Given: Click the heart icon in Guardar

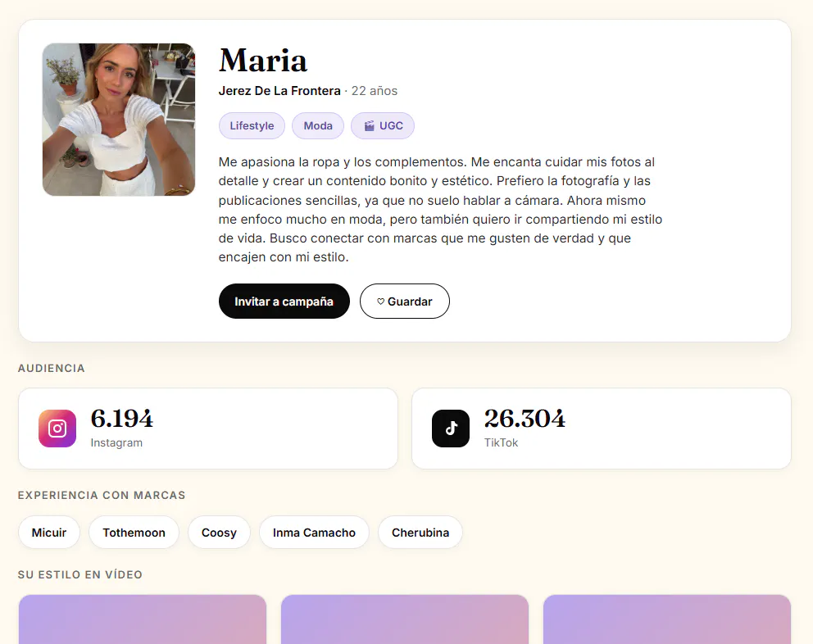Looking at the screenshot, I should (x=380, y=302).
